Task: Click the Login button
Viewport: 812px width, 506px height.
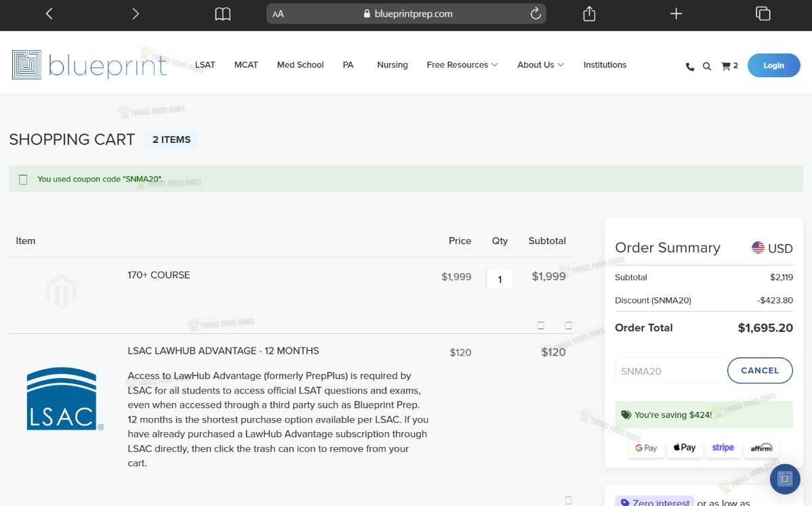Action: (773, 65)
